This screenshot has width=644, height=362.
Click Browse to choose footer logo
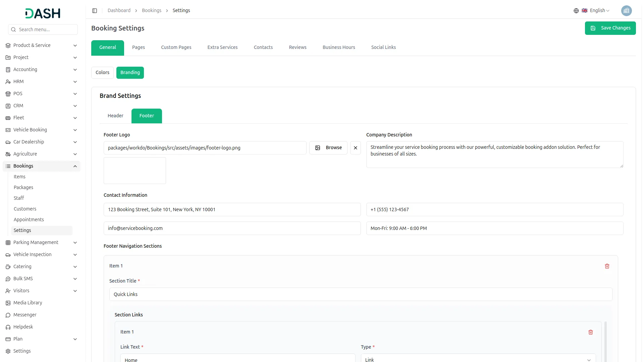point(328,148)
